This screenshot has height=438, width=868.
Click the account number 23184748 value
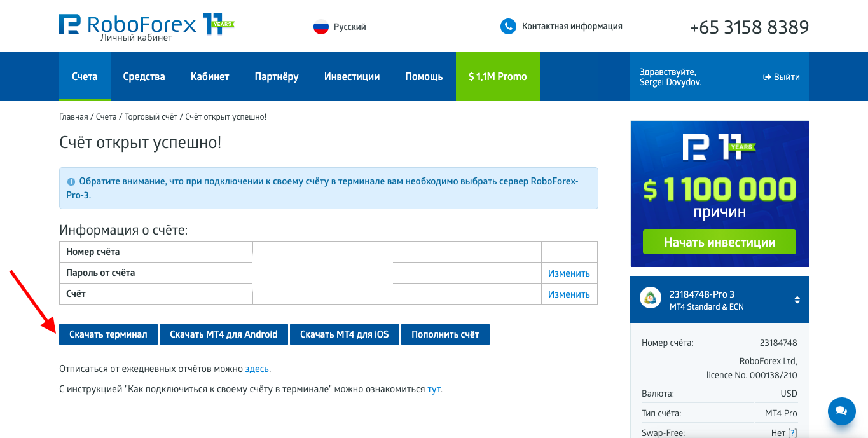778,343
